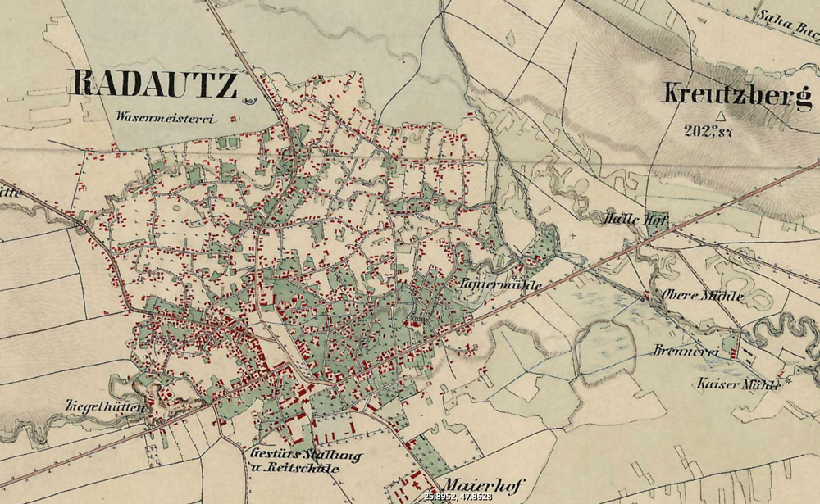Click the Ziegelhütten label
Image resolution: width=820 pixels, height=504 pixels.
(x=105, y=406)
